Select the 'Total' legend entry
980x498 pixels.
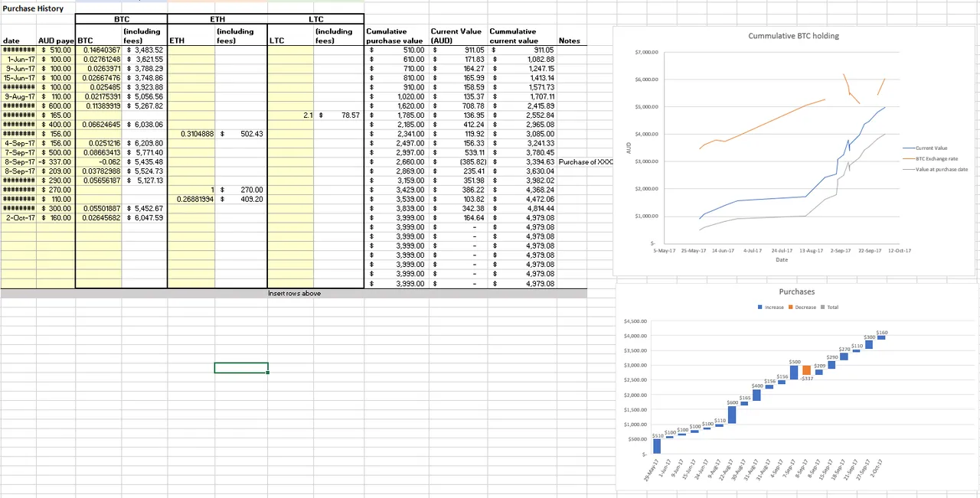tap(829, 307)
